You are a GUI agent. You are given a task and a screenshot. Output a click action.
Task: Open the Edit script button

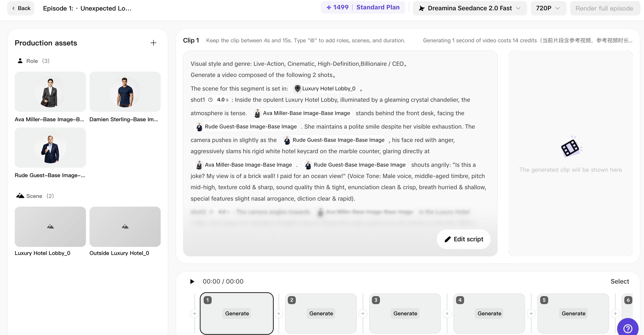[463, 239]
